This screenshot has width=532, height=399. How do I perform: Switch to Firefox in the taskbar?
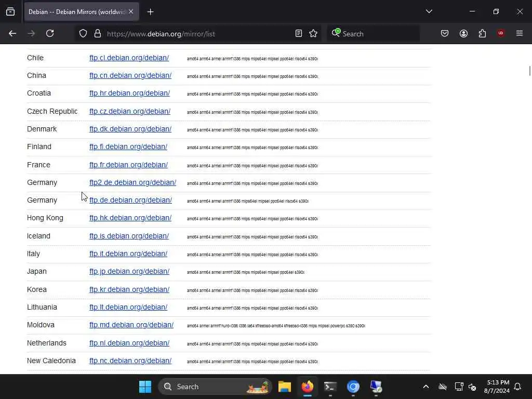point(308,387)
